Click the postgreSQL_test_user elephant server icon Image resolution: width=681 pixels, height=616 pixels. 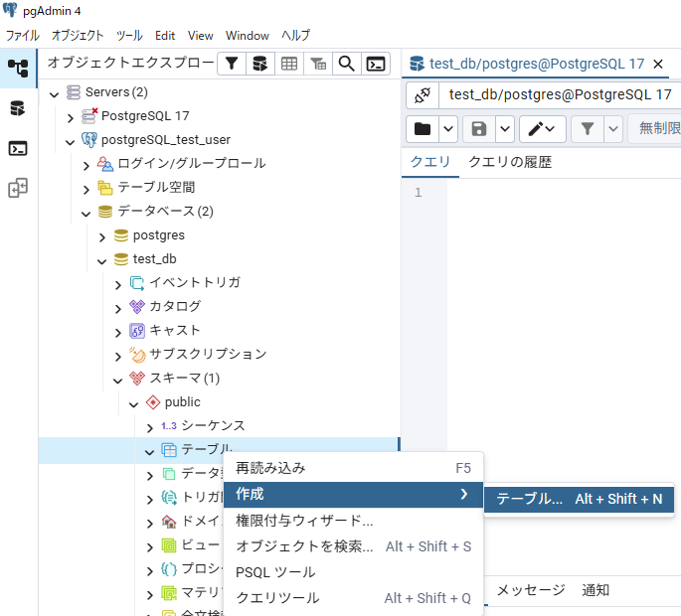pos(89,140)
